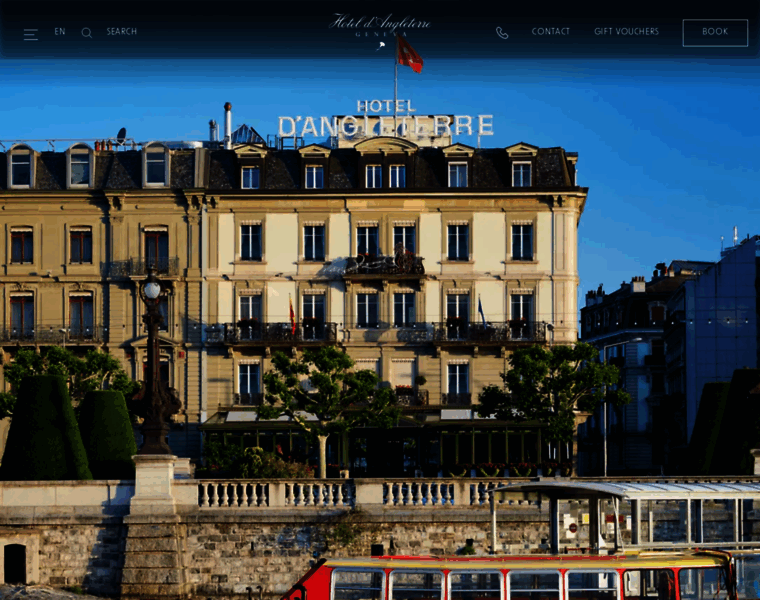
Task: Open the GIFT VOUCHERS page
Action: coord(626,32)
